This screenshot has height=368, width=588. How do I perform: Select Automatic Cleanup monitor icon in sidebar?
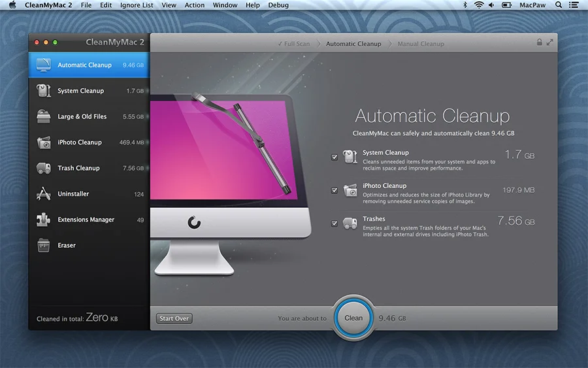tap(44, 65)
